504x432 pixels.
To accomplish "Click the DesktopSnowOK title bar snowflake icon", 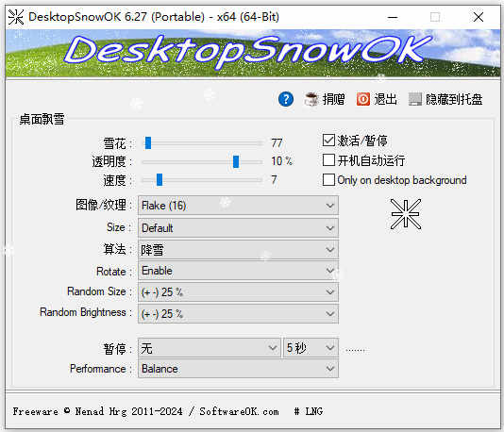I will click(16, 17).
